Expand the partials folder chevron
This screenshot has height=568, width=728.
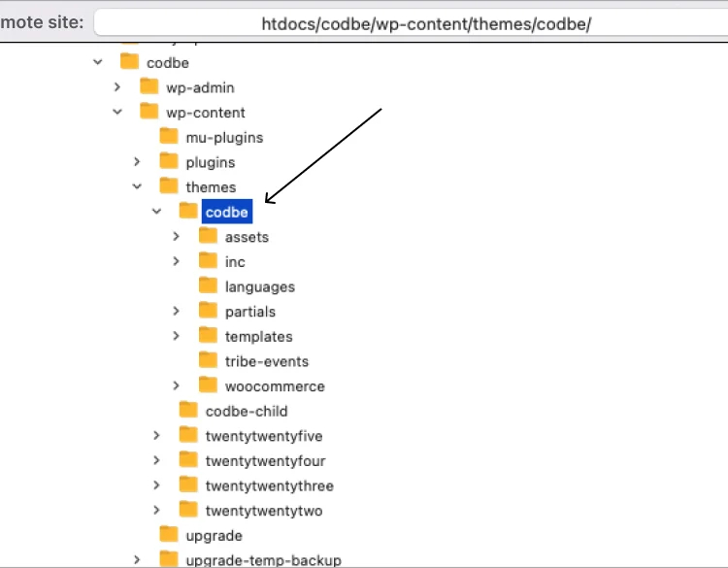(176, 311)
